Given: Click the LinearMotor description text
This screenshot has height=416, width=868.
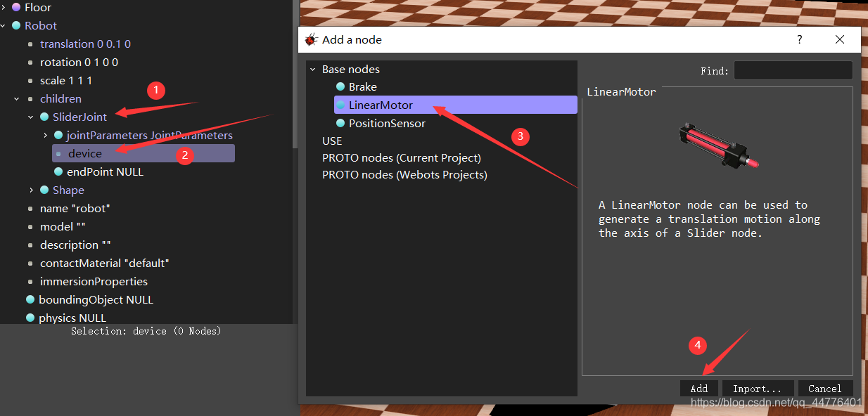Looking at the screenshot, I should (709, 219).
